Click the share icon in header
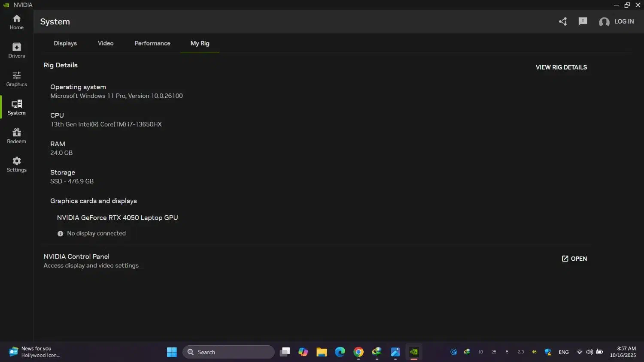This screenshot has height=362, width=644. [563, 21]
